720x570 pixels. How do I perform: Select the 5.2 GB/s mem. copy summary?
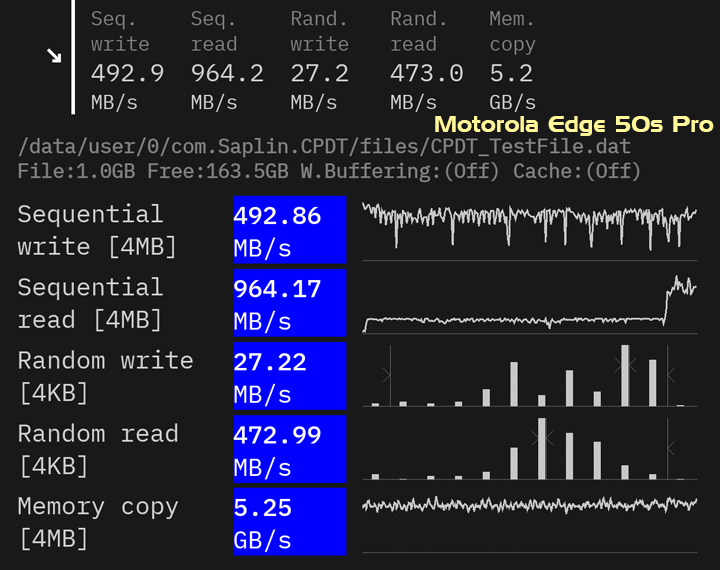coord(512,60)
